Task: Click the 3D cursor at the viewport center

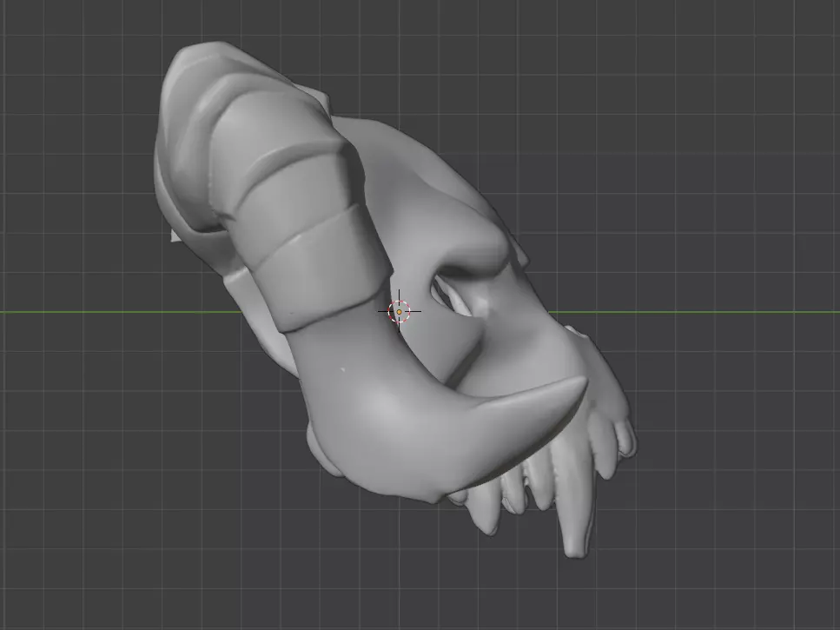Action: click(399, 311)
